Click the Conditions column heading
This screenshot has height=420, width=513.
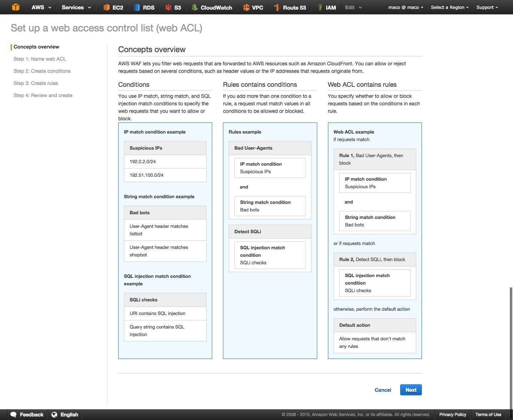click(x=134, y=85)
